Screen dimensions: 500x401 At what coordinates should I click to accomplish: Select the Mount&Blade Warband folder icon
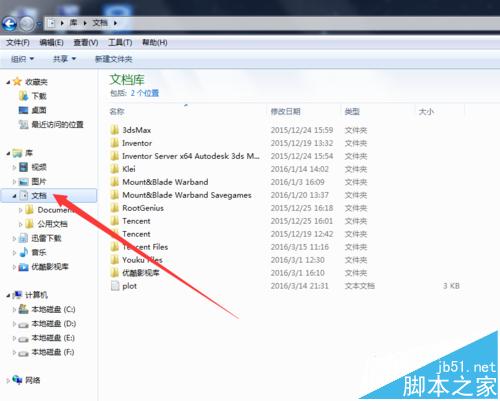115,182
